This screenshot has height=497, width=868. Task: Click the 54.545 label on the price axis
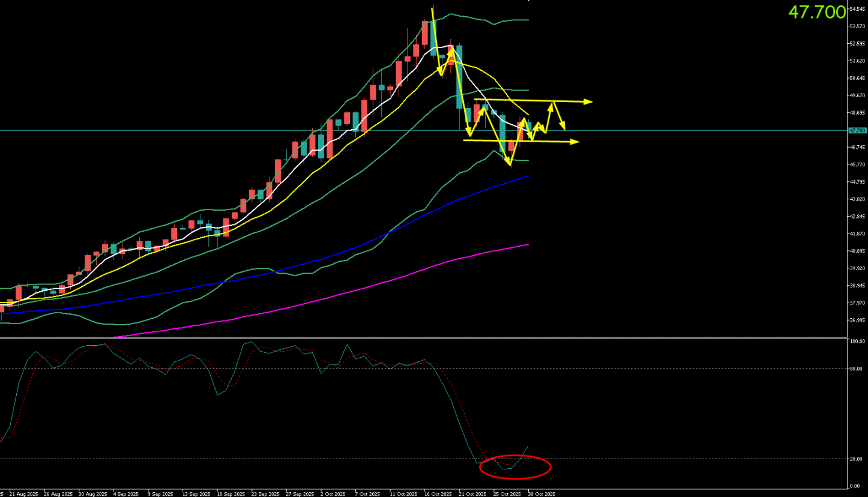tap(857, 9)
